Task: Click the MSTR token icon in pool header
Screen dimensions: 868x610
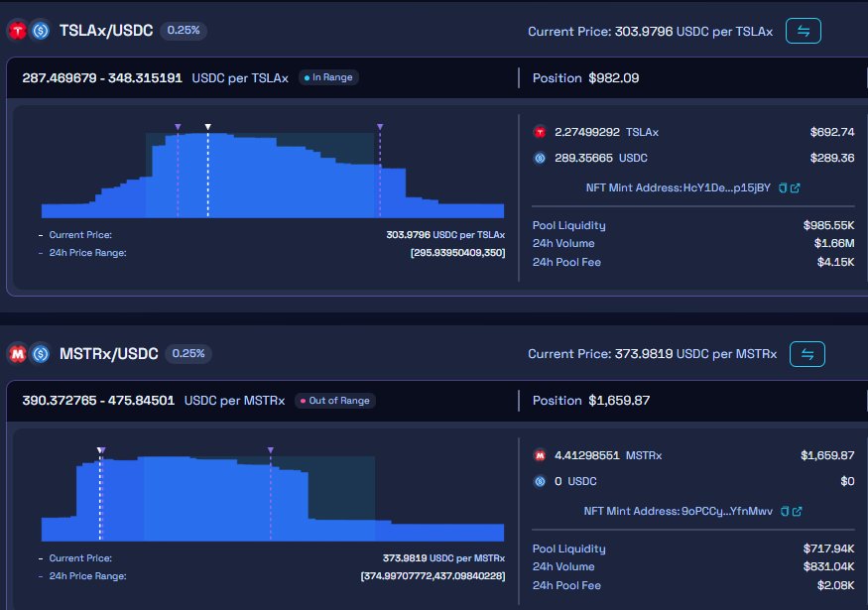Action: tap(17, 353)
